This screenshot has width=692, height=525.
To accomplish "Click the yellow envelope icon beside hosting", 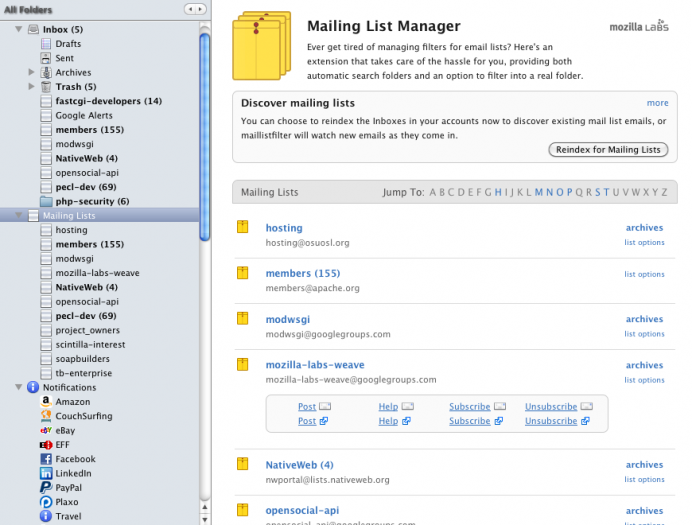I will click(242, 227).
